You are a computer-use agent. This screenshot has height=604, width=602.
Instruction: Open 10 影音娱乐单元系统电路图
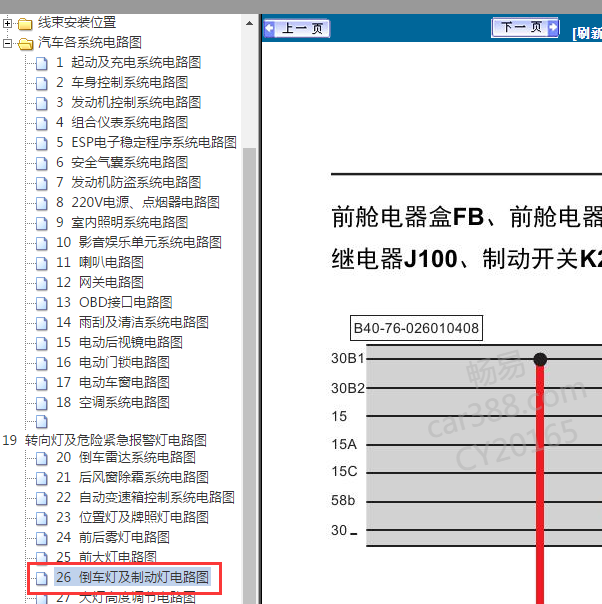click(139, 243)
